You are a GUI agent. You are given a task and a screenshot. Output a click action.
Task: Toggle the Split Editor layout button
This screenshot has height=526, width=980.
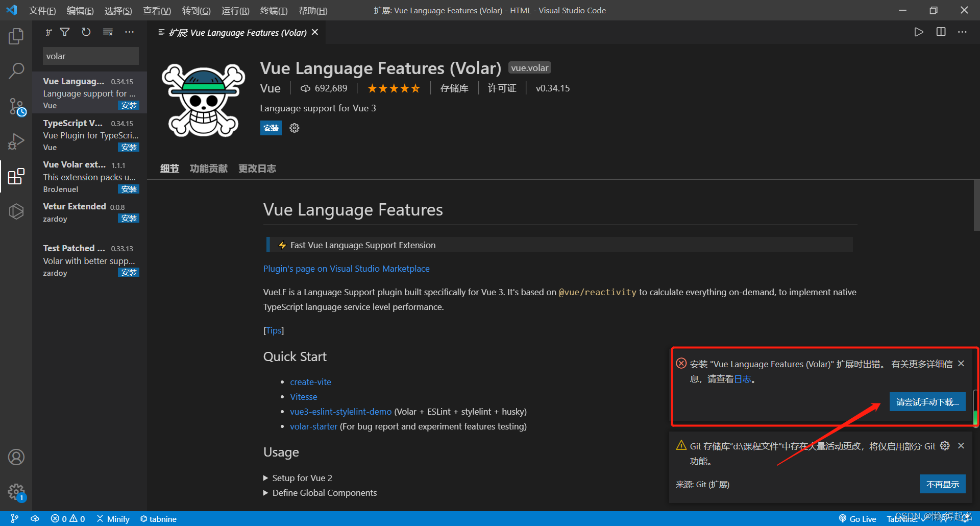click(x=941, y=32)
